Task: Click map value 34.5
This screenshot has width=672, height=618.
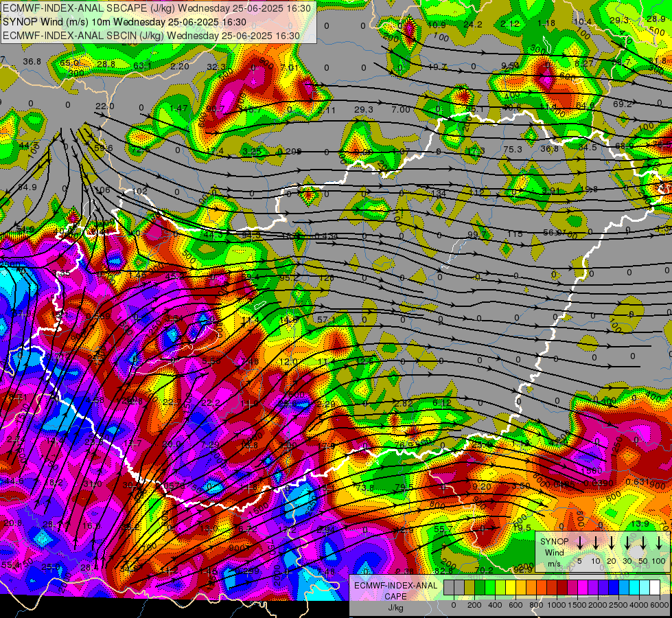Action: tap(587, 147)
